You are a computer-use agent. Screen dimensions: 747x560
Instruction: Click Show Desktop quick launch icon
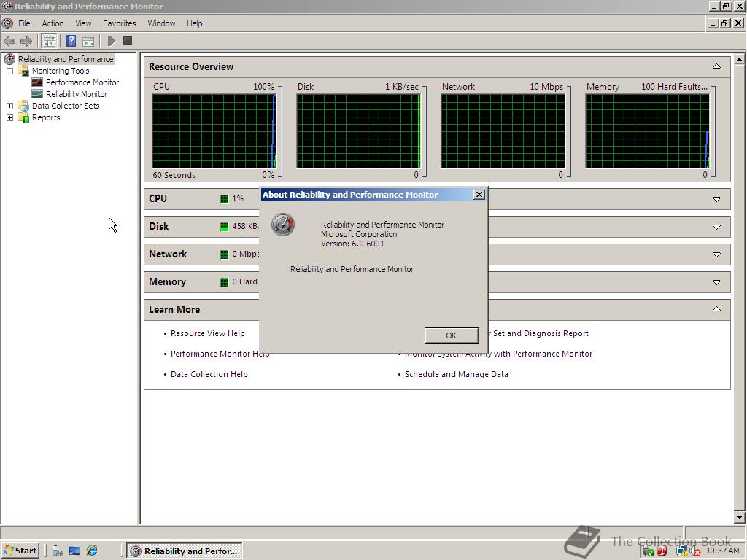[x=74, y=551]
